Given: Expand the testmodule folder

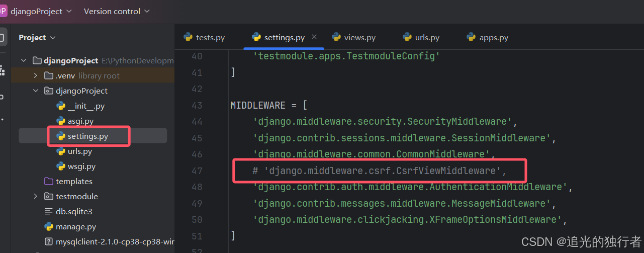Looking at the screenshot, I should (35, 197).
